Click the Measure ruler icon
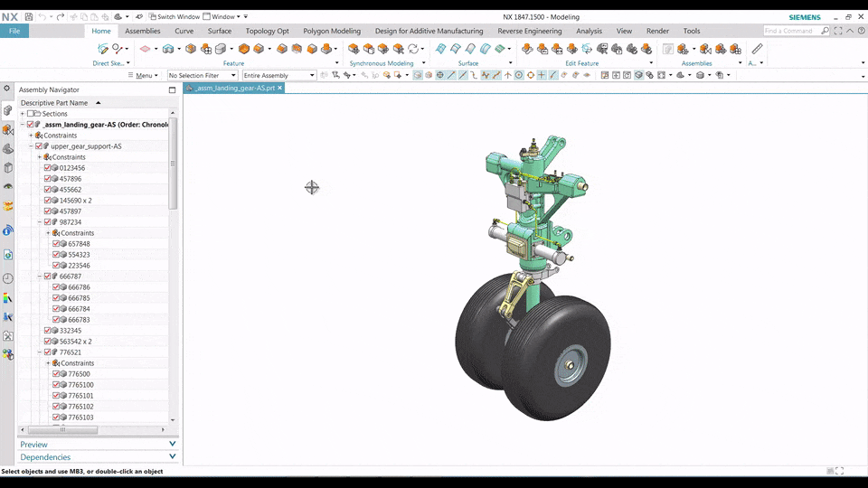 click(x=757, y=49)
